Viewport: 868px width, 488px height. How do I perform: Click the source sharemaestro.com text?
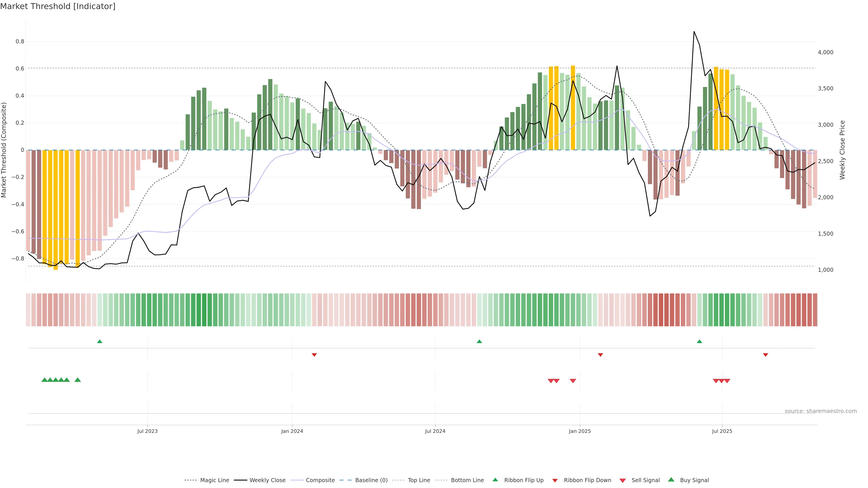coord(821,411)
